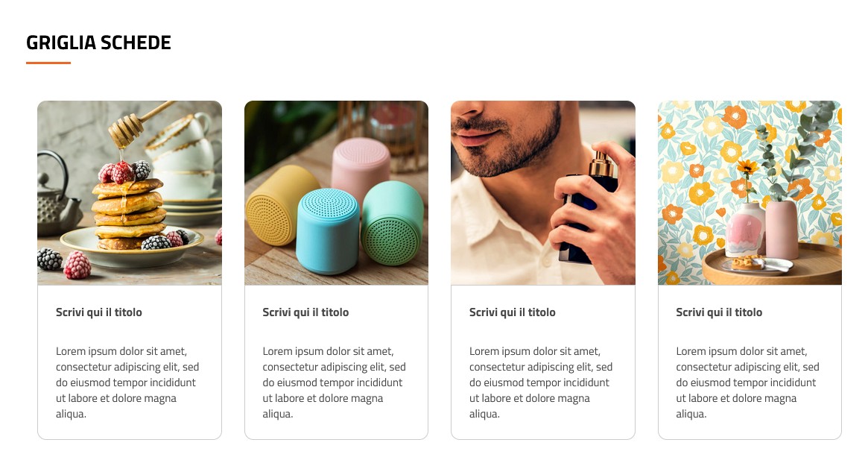The height and width of the screenshot is (466, 868).
Task: Click the pink vase in fourth image
Action: (782, 230)
